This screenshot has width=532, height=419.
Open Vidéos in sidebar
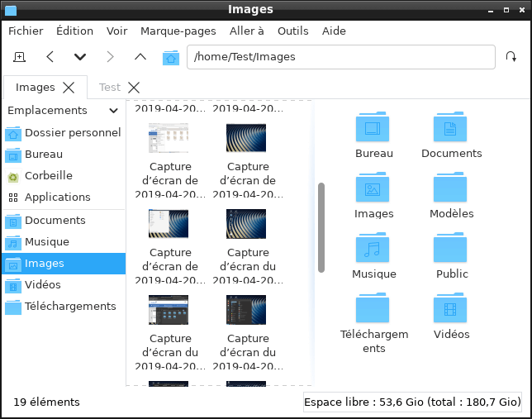click(x=64, y=285)
